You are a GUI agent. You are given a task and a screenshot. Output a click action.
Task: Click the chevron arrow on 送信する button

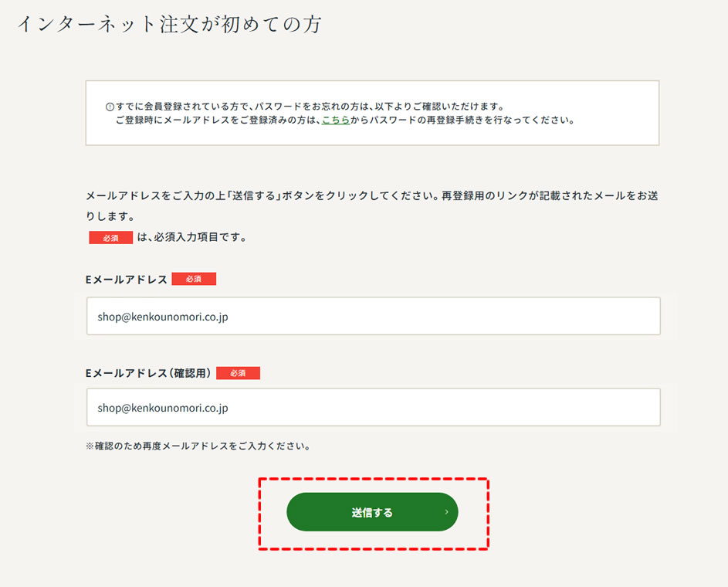(446, 512)
